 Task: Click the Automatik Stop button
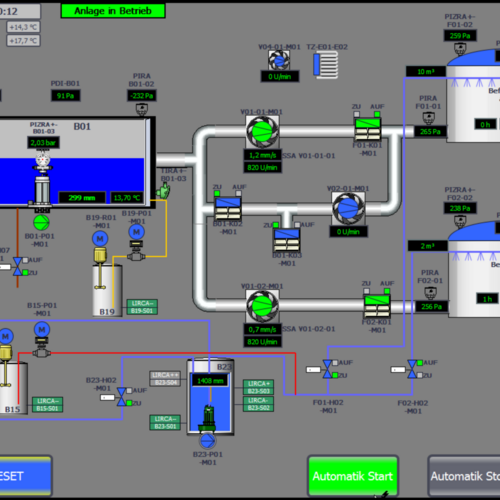click(464, 476)
